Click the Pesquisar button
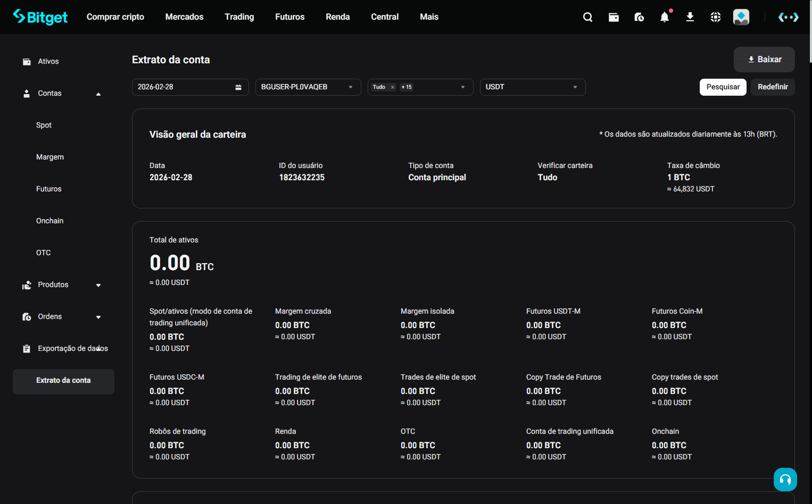The width and height of the screenshot is (812, 504). 723,87
